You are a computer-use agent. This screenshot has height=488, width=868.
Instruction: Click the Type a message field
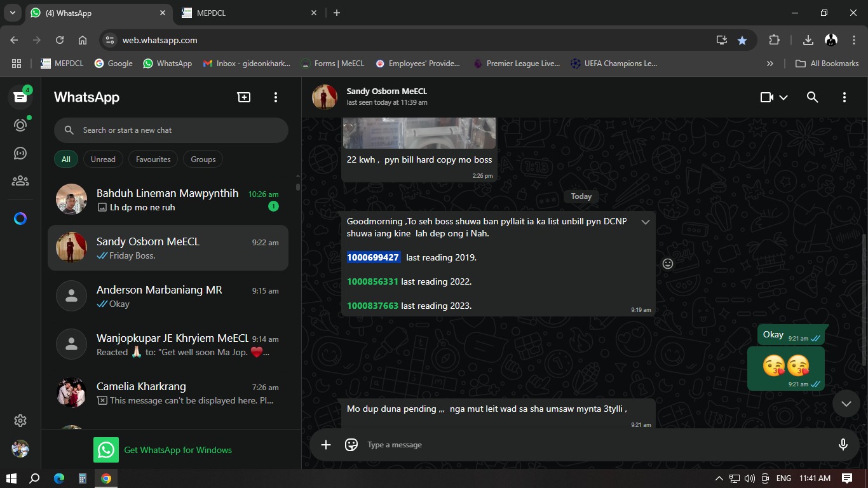pos(597,445)
